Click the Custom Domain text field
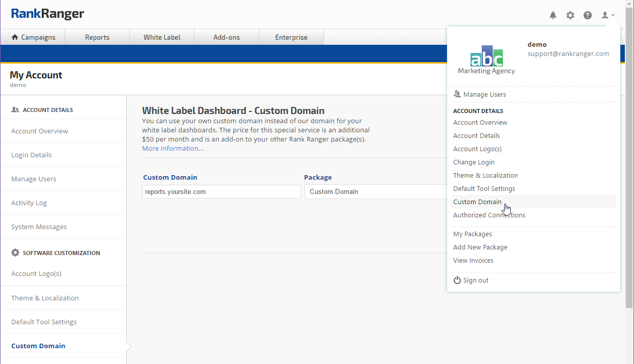634x364 pixels. coord(222,192)
